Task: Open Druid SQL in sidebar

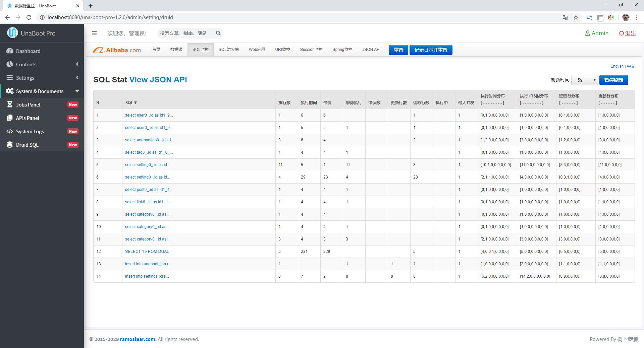Action: click(x=27, y=145)
